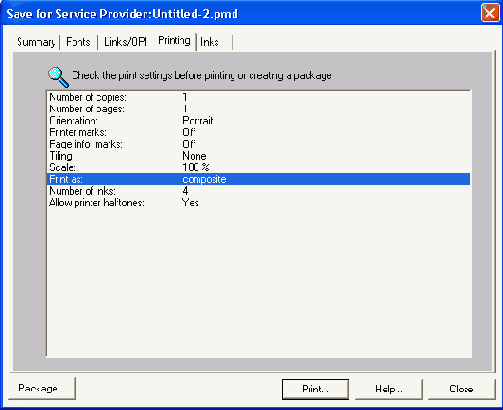Go to the Links/OPI tab
The image size is (503, 410).
[x=125, y=42]
